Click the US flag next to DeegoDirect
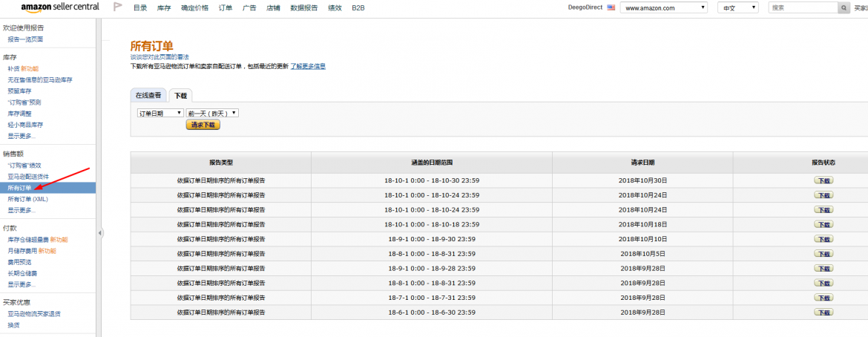 (611, 7)
